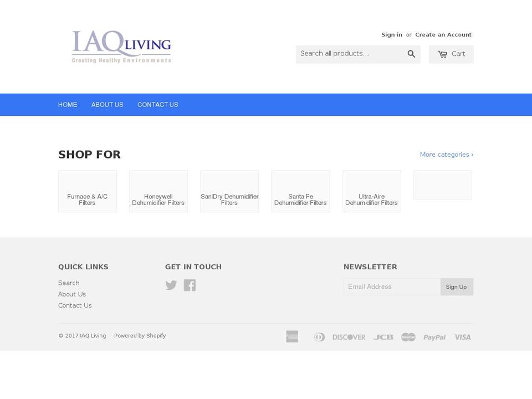This screenshot has height=399, width=532.
Task: Click the MasterCard payment icon
Action: click(x=408, y=337)
